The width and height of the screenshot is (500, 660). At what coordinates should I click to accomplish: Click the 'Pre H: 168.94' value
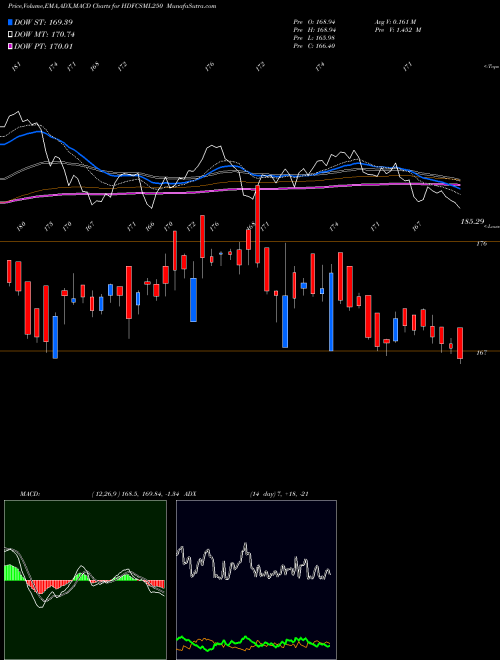pyautogui.click(x=314, y=30)
